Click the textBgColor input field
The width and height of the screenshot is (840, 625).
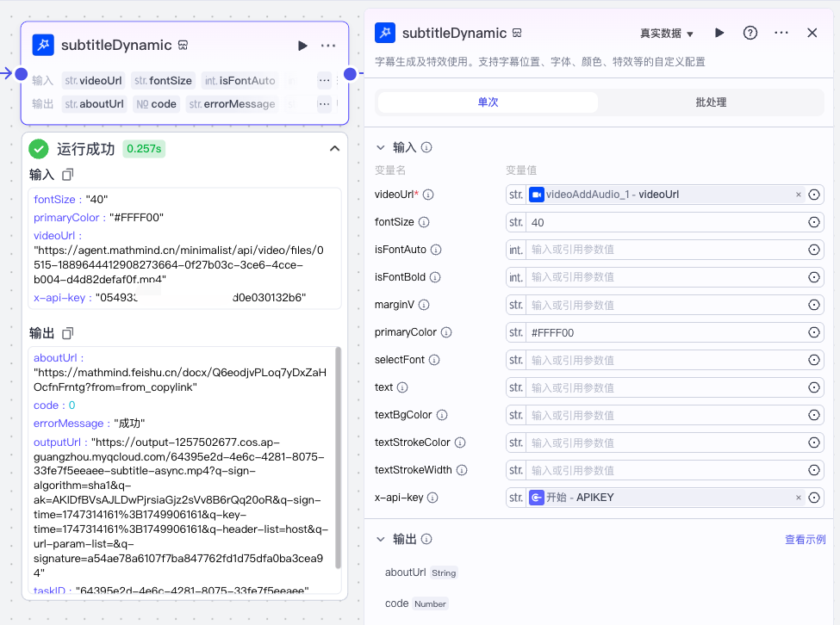pyautogui.click(x=665, y=415)
